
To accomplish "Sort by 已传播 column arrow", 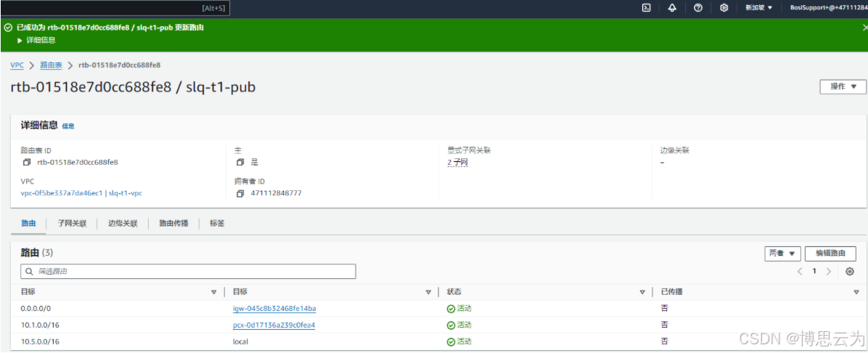I will tap(856, 292).
